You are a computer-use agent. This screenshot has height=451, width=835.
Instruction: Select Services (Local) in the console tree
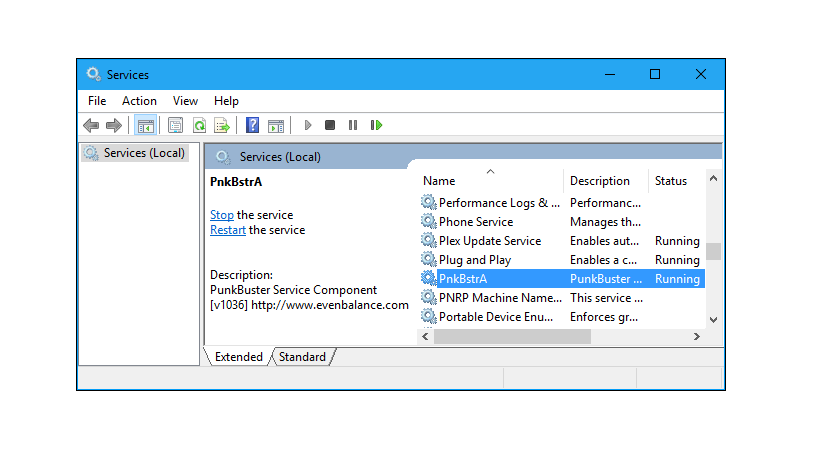tap(144, 153)
